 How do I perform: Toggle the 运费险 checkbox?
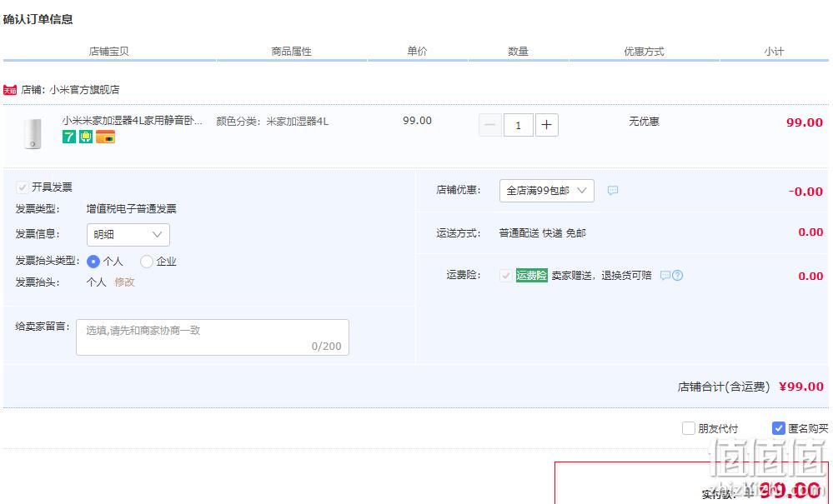pos(506,276)
